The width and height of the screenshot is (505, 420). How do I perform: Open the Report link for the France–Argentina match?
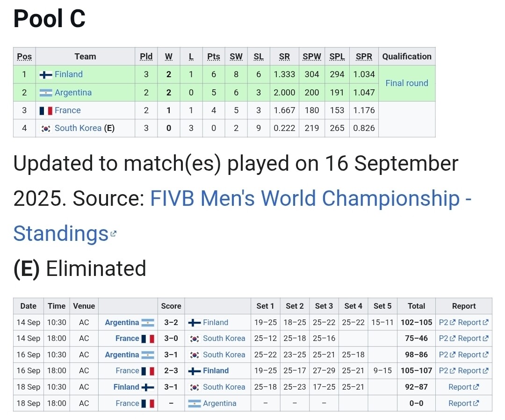(x=460, y=404)
